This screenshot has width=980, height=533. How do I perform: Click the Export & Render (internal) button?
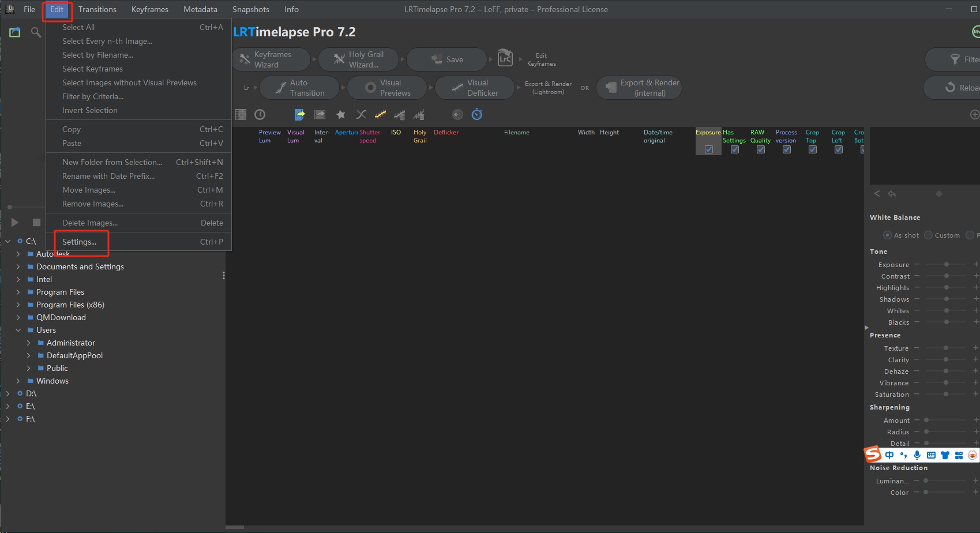(x=639, y=88)
